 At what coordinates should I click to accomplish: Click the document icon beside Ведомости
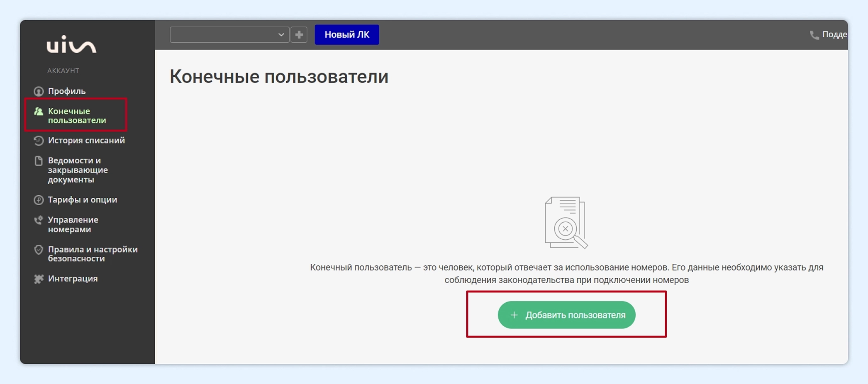pos(39,161)
